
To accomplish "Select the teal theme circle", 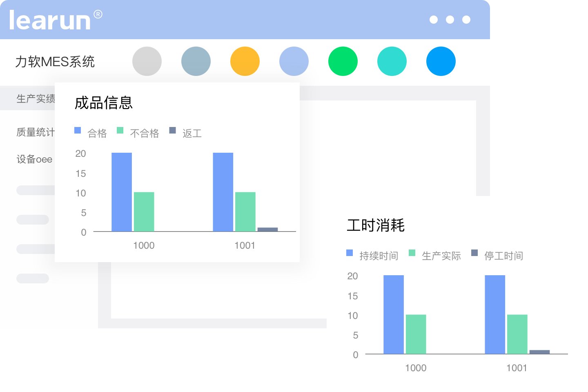I will (392, 61).
